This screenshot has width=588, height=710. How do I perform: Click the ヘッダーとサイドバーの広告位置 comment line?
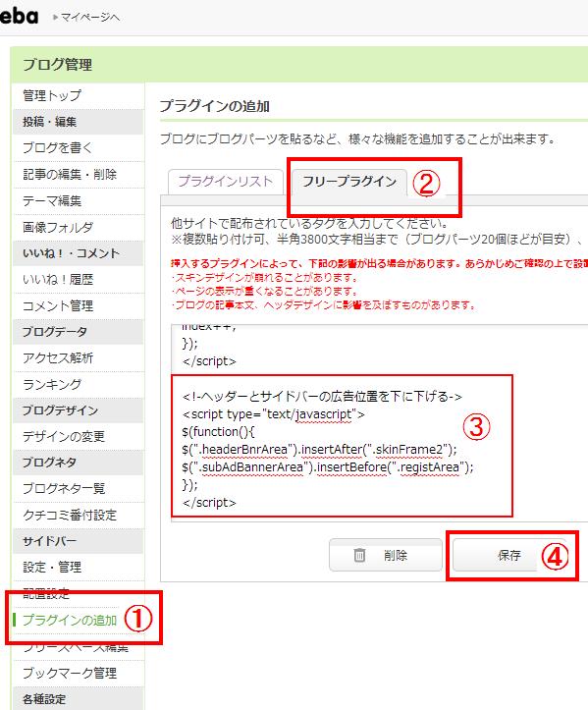(x=322, y=397)
